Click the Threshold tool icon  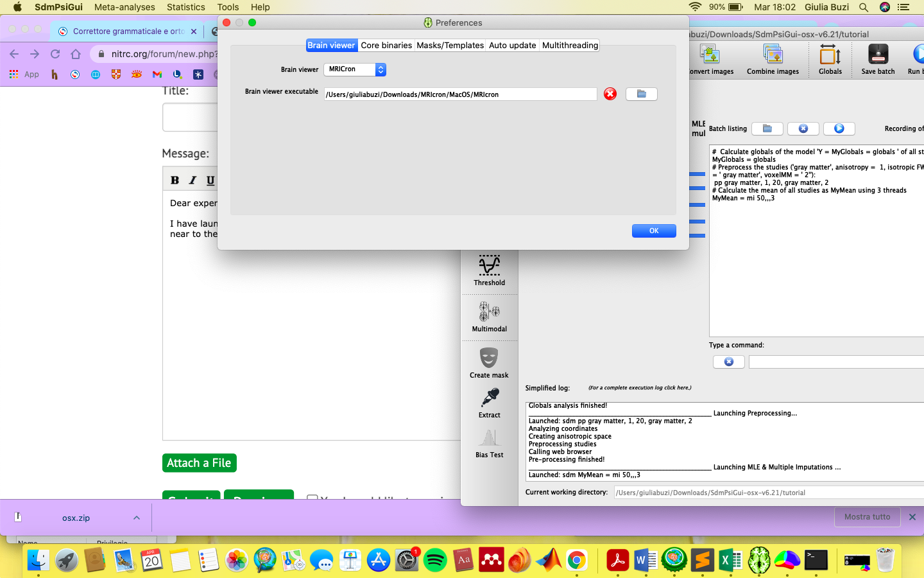489,266
